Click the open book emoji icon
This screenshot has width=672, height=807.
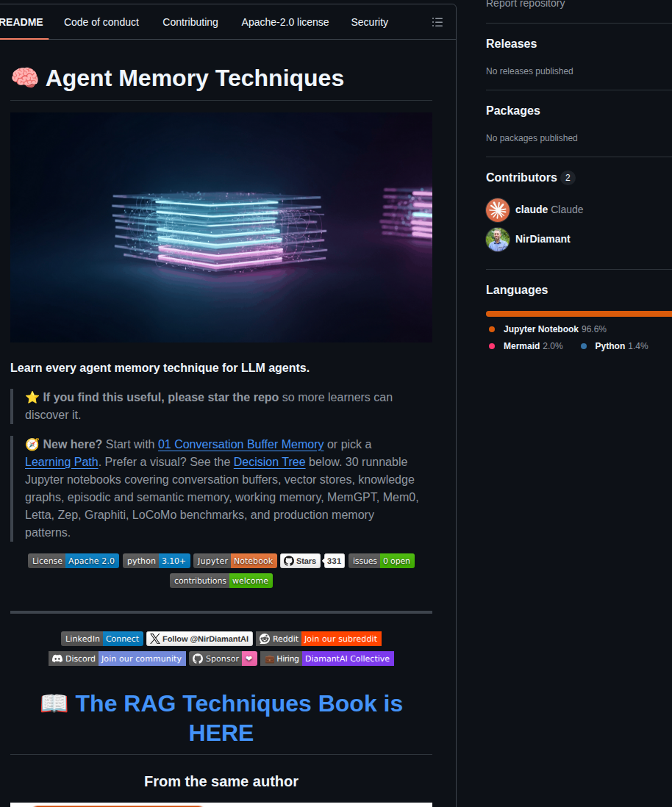(x=54, y=703)
